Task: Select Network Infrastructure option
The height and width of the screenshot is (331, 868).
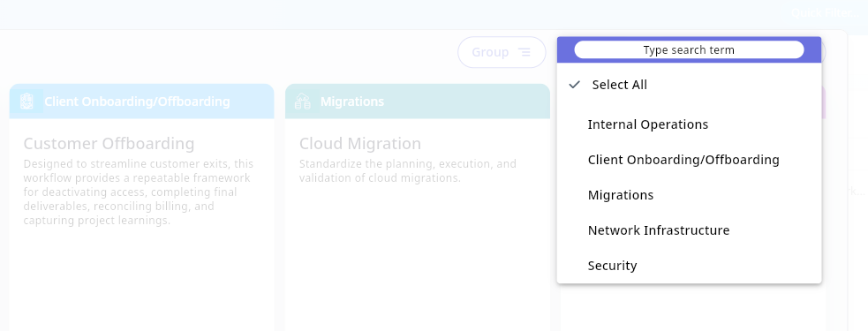Action: click(x=690, y=230)
